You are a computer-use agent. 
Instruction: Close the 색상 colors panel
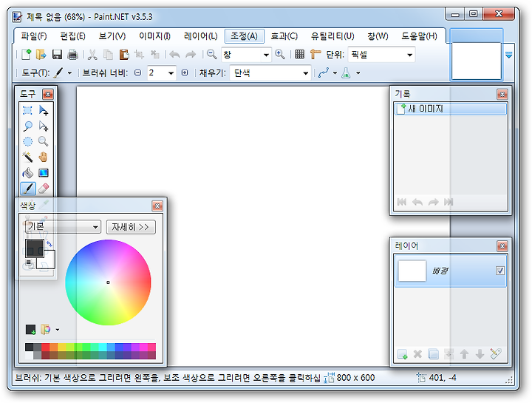click(x=157, y=206)
